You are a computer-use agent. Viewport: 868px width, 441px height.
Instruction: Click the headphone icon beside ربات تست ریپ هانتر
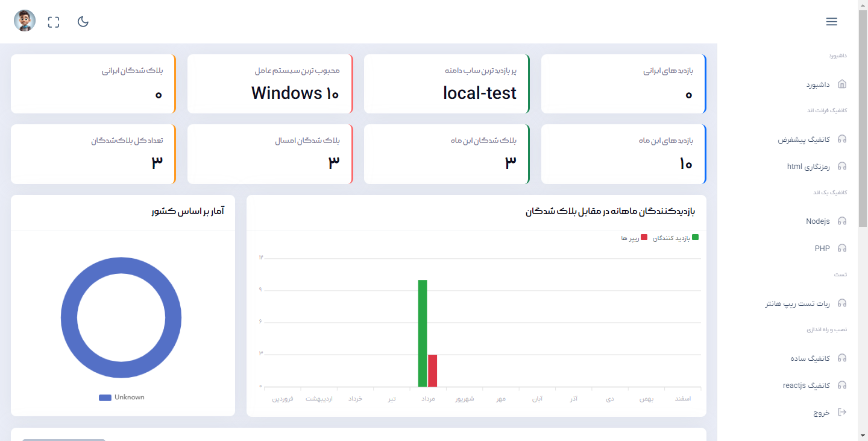point(842,303)
